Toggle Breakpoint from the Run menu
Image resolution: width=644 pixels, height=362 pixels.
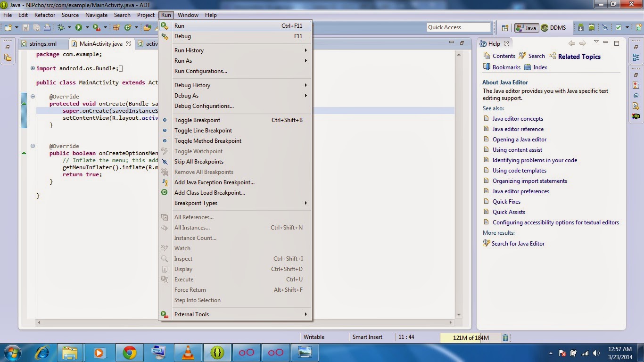[235, 120]
